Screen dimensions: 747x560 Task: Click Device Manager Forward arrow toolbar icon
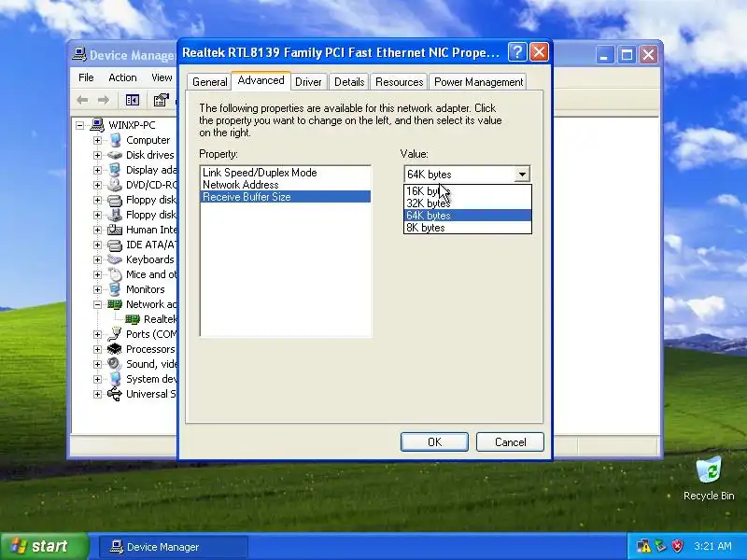coord(104,100)
